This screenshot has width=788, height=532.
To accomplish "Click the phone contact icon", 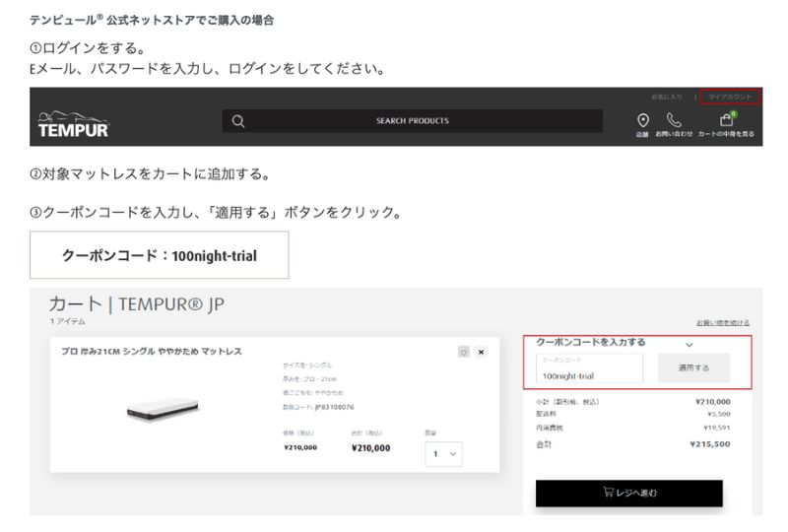I will (674, 119).
